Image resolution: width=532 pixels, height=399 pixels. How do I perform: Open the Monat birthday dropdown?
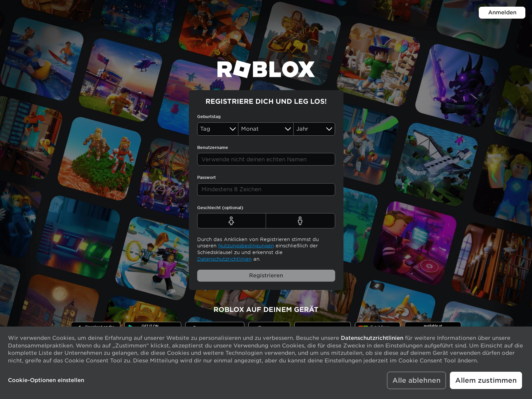click(266, 129)
